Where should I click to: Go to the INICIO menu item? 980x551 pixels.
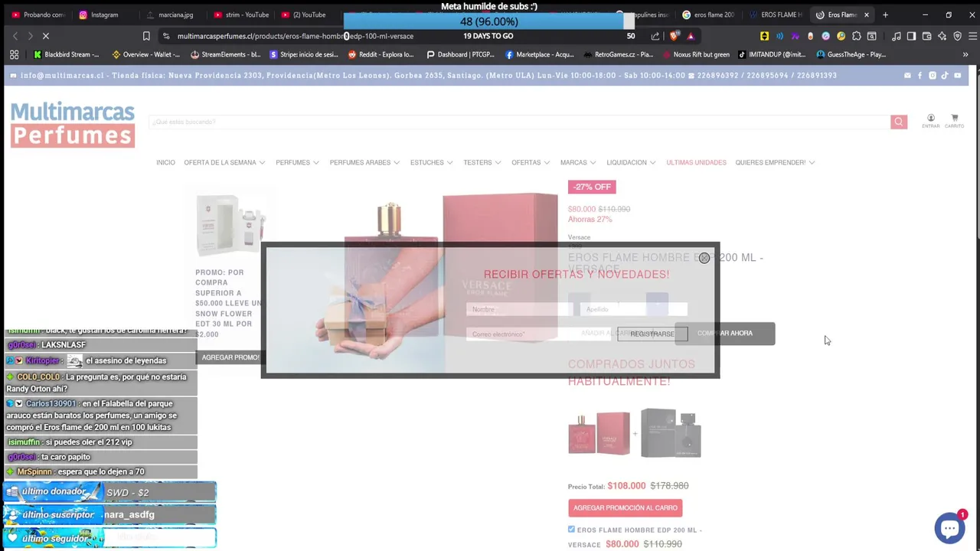[165, 162]
